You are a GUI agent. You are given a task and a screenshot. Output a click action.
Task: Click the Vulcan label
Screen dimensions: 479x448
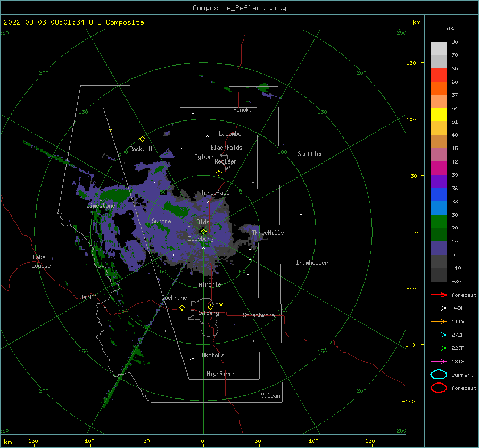(271, 396)
